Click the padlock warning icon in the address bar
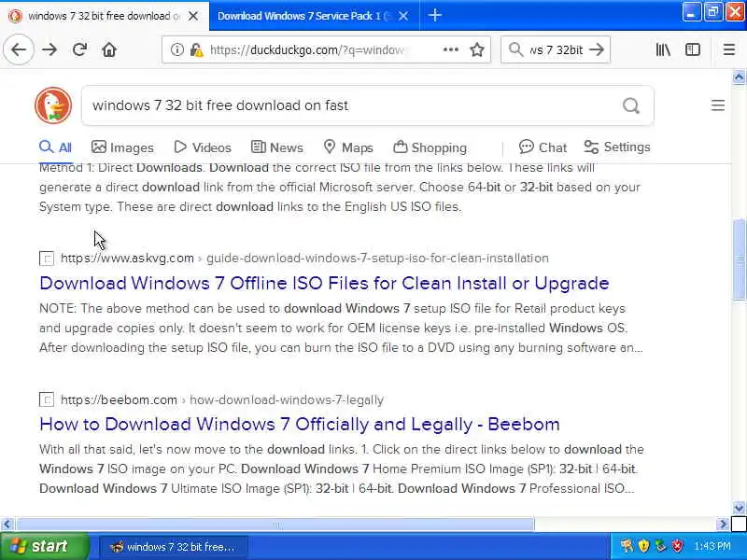The image size is (747, 560). (x=196, y=49)
